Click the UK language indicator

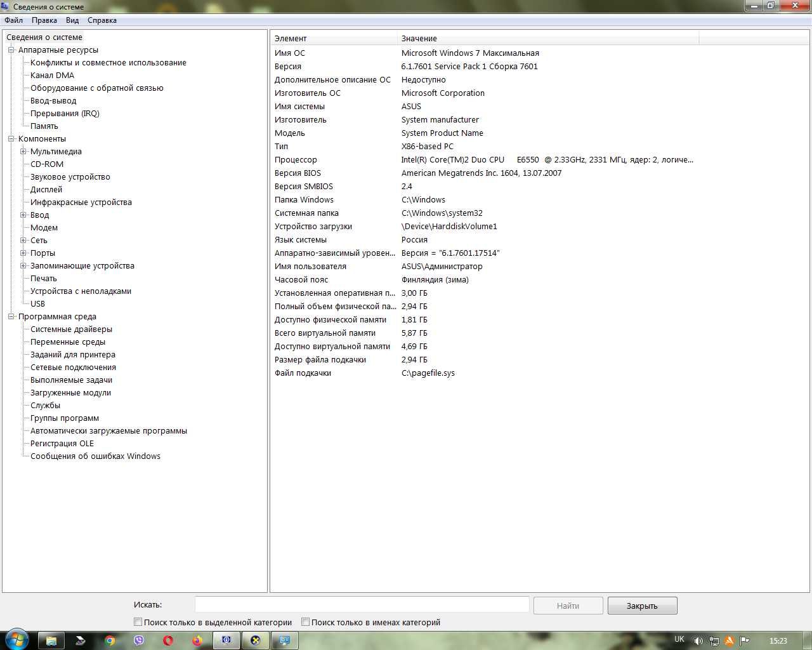(679, 640)
